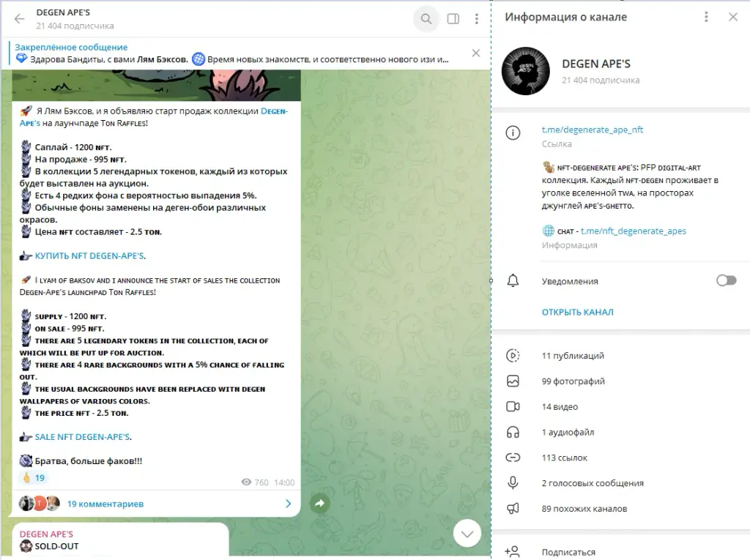Click the megaphone icon beside similar channels
Viewport: 750px width, 560px height.
(x=513, y=508)
